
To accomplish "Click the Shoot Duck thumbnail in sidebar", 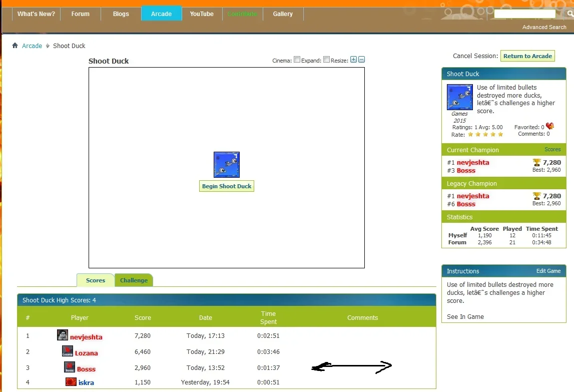I will tap(459, 97).
